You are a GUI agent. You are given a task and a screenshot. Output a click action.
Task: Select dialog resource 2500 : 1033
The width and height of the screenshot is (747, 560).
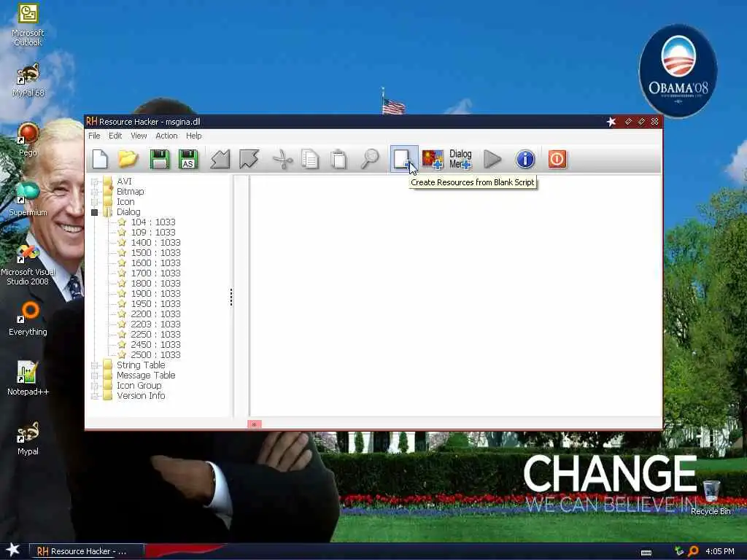point(155,355)
